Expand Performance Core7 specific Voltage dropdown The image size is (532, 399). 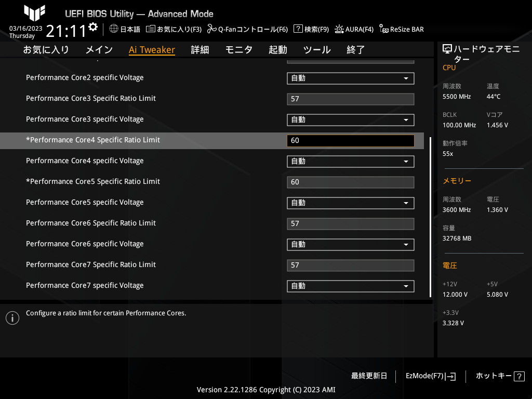click(x=351, y=286)
